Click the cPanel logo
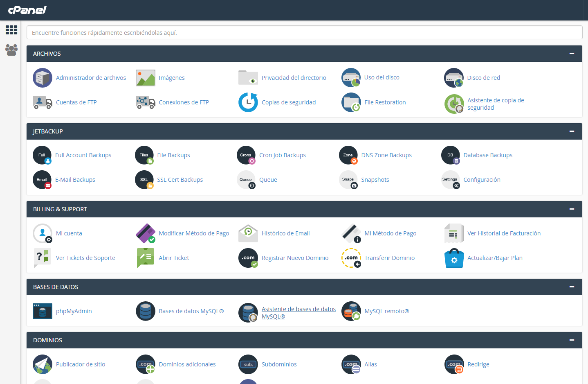588x384 pixels. 27,10
